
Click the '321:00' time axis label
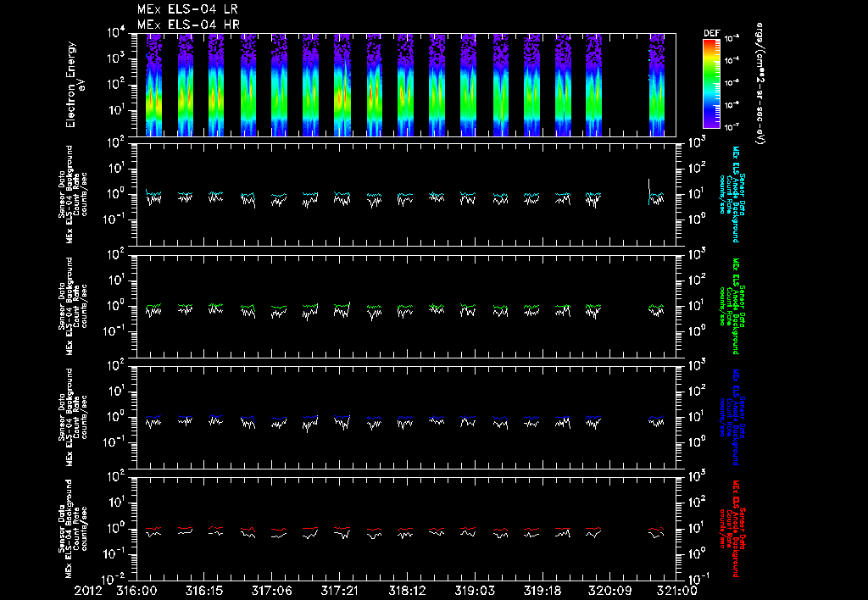[677, 591]
